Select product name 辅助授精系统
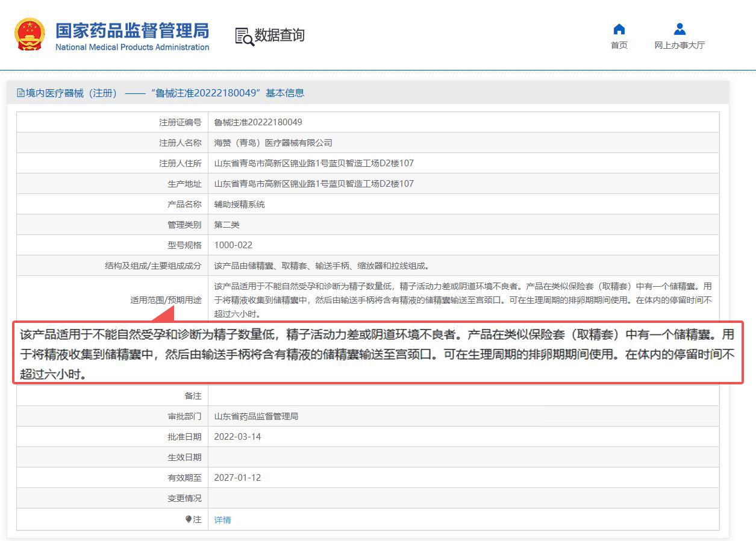Image resolution: width=756 pixels, height=541 pixels. point(239,204)
